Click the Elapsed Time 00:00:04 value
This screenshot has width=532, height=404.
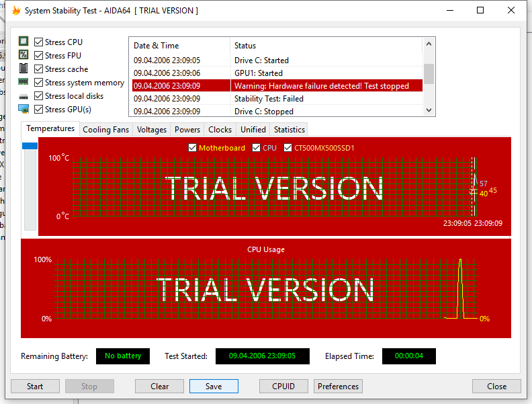(409, 356)
